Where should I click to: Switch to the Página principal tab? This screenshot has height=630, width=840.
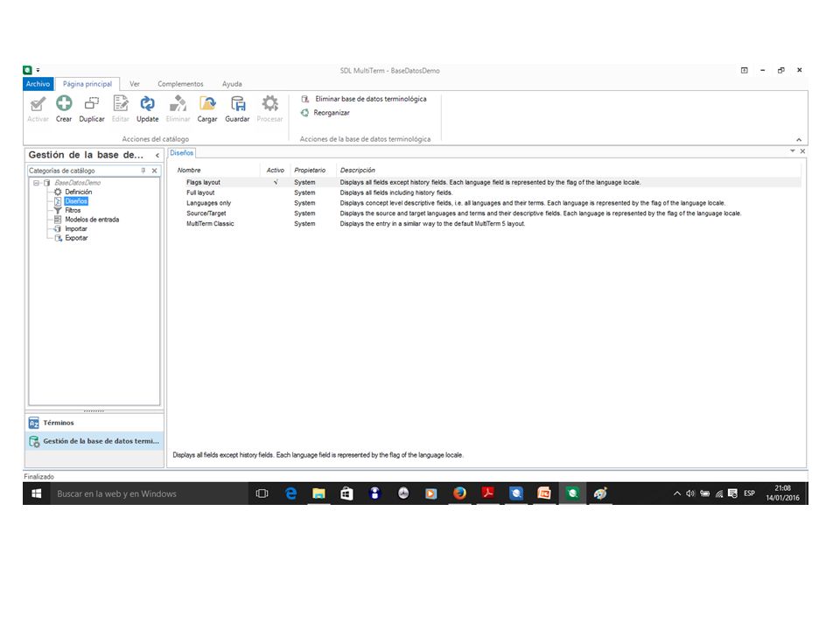click(x=87, y=84)
